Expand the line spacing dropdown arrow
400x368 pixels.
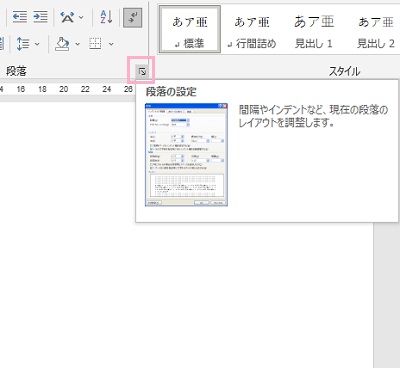[37, 44]
